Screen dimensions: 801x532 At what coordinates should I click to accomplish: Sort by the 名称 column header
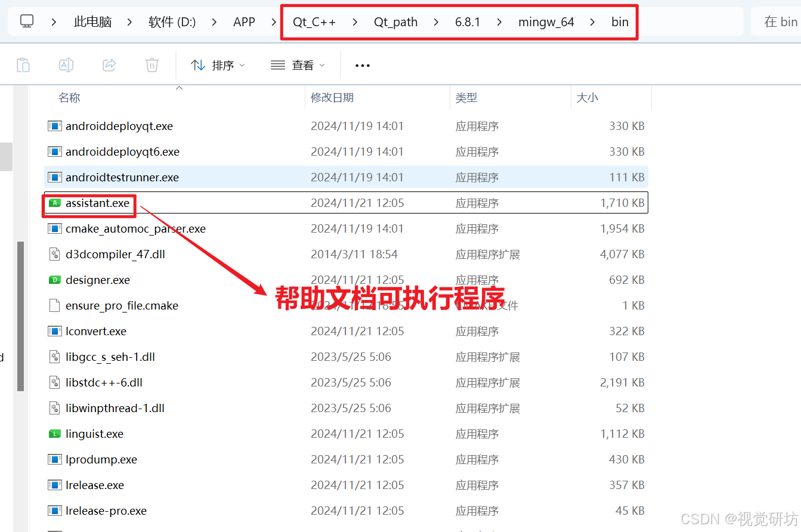(x=69, y=97)
